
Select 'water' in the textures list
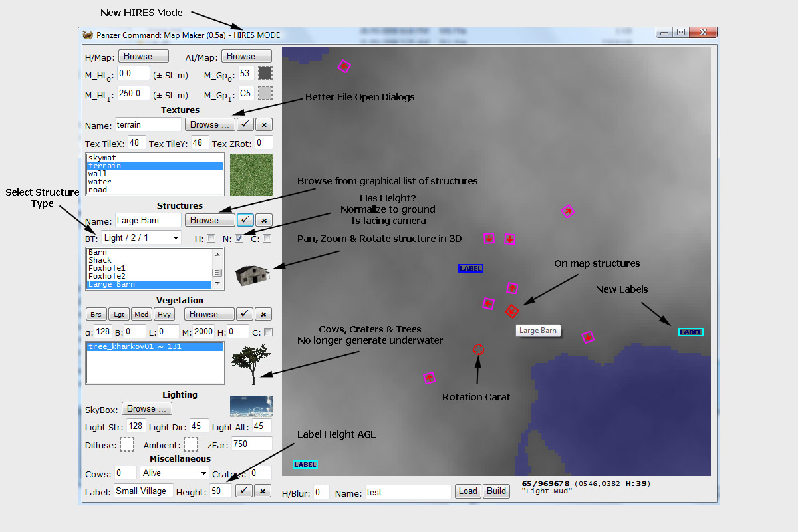[155, 182]
